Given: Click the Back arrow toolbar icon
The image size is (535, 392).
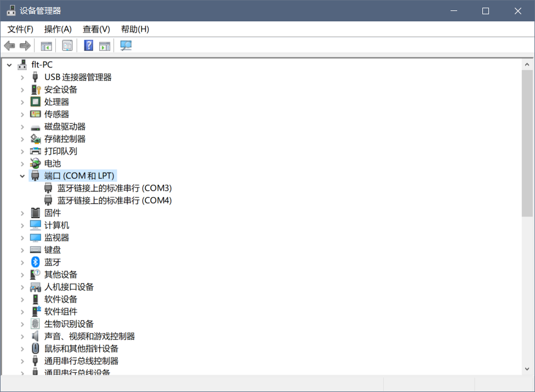Looking at the screenshot, I should pos(9,46).
